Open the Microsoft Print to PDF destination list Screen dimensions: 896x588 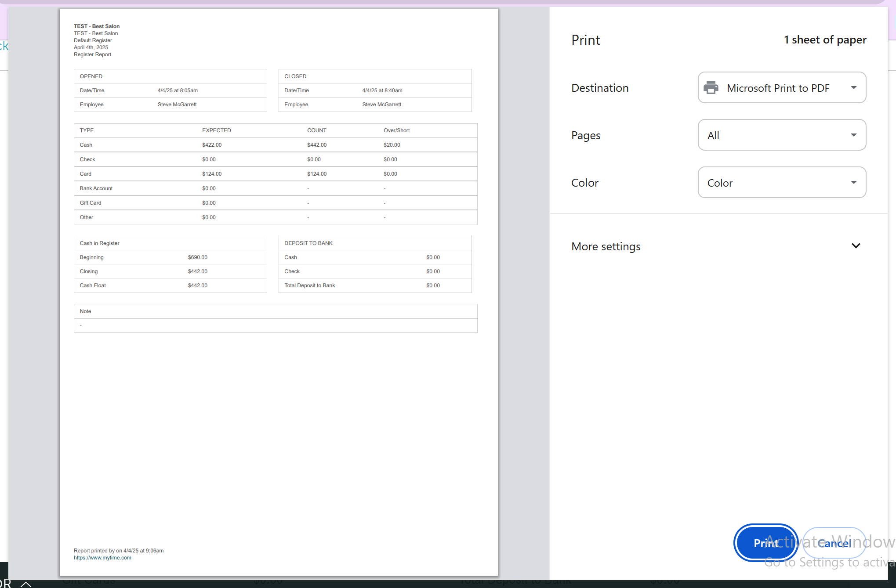(x=778, y=88)
